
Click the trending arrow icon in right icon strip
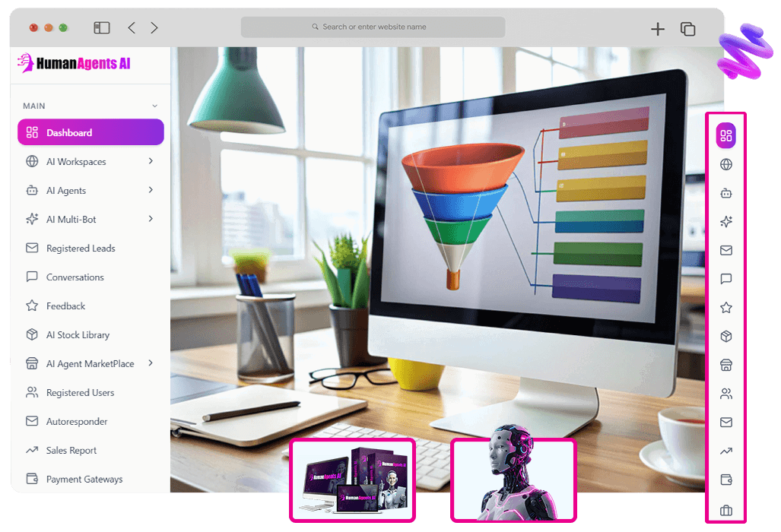tap(725, 451)
